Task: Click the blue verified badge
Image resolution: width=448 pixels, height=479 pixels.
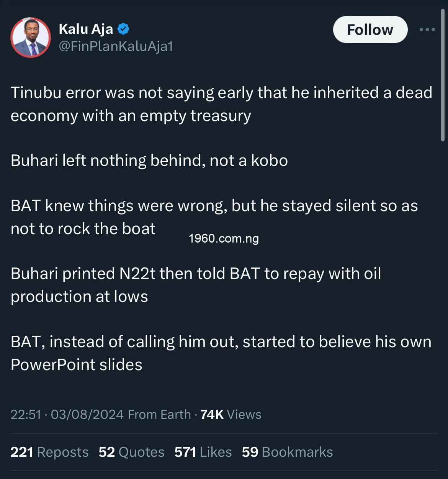Action: [x=123, y=29]
